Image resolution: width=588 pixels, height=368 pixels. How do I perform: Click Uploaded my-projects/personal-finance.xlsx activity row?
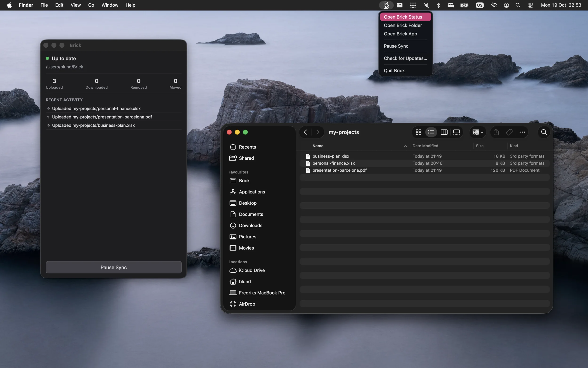(114, 109)
